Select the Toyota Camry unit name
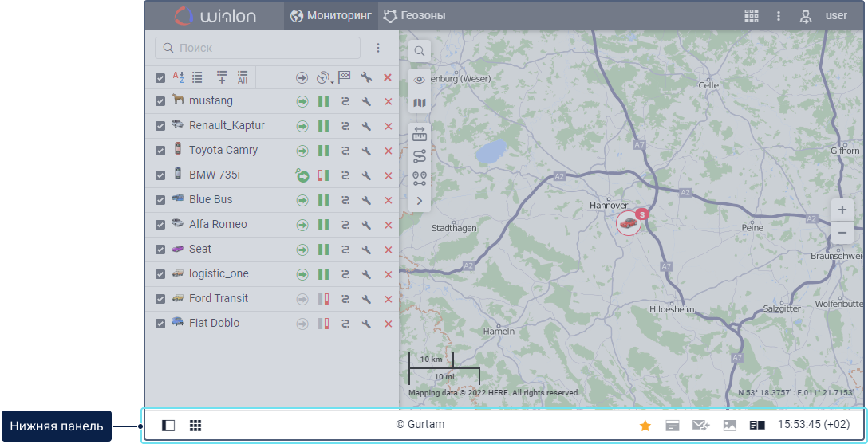The image size is (868, 444). point(223,150)
